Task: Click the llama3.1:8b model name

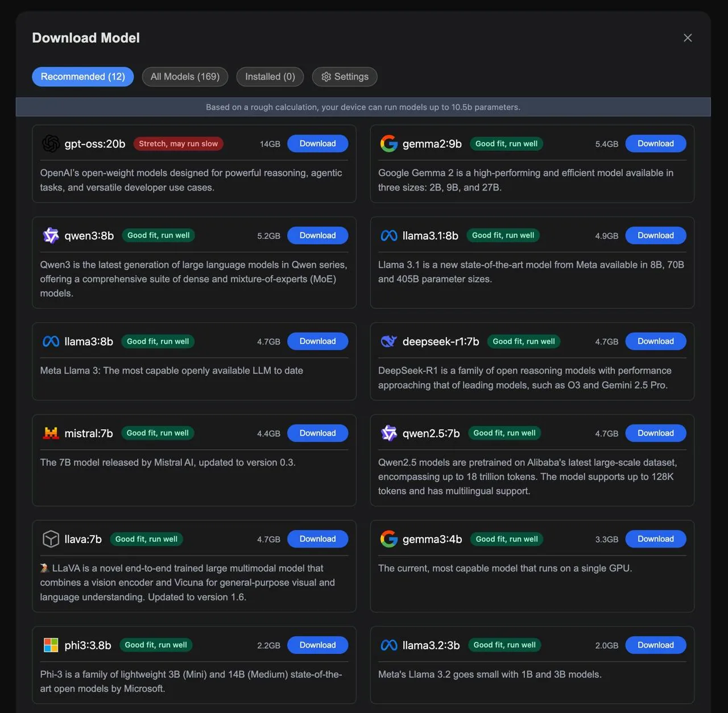Action: point(431,235)
